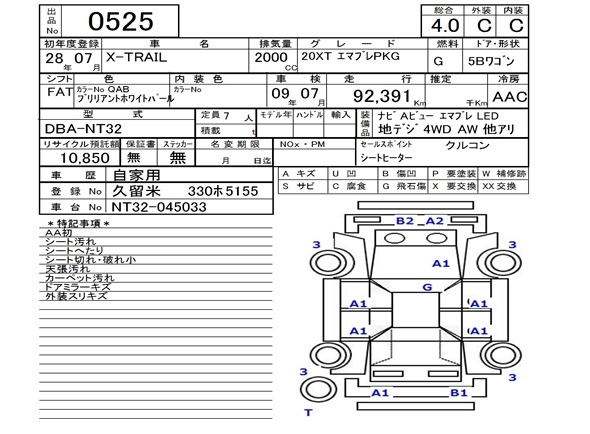The image size is (590, 434).
Task: Select the X-TRAIL car name field
Action: pos(175,60)
